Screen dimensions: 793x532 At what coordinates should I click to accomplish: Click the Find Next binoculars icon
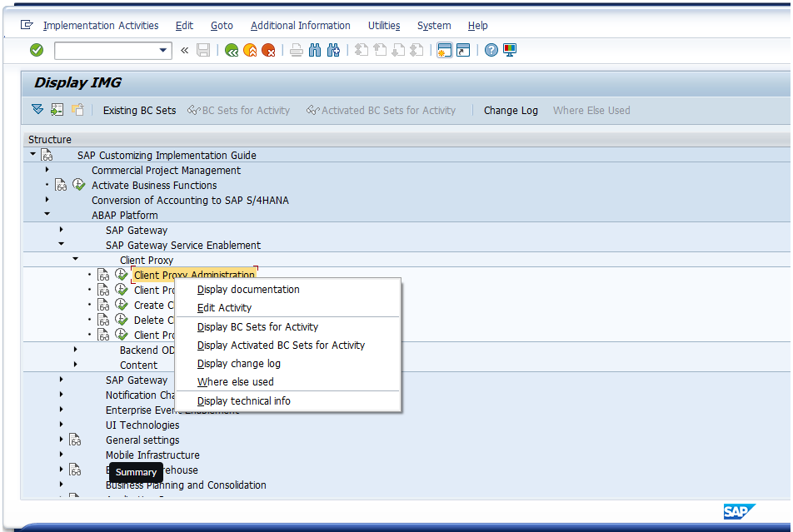[333, 50]
